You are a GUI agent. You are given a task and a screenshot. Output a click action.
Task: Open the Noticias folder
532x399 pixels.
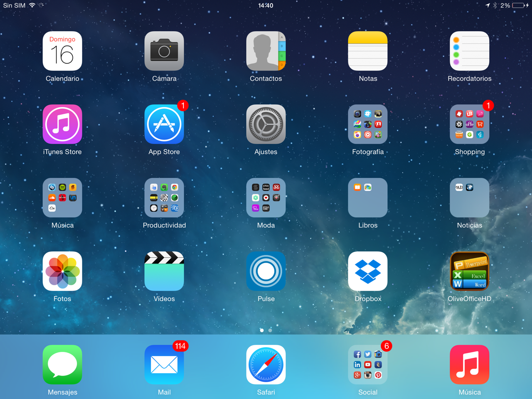pyautogui.click(x=470, y=198)
